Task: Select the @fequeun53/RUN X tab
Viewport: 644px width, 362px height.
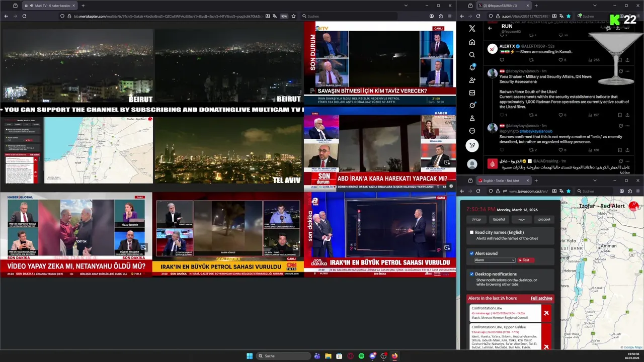Action: (504, 6)
